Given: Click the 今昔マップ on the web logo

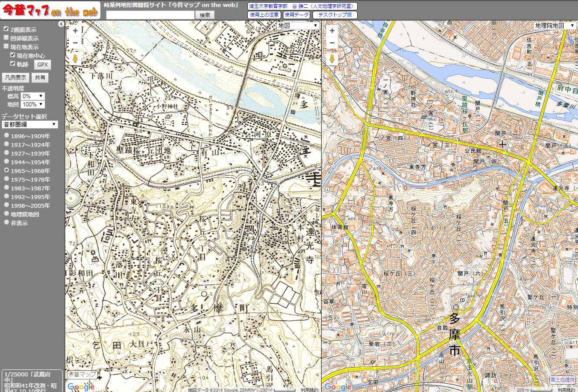Looking at the screenshot, I should [x=50, y=10].
